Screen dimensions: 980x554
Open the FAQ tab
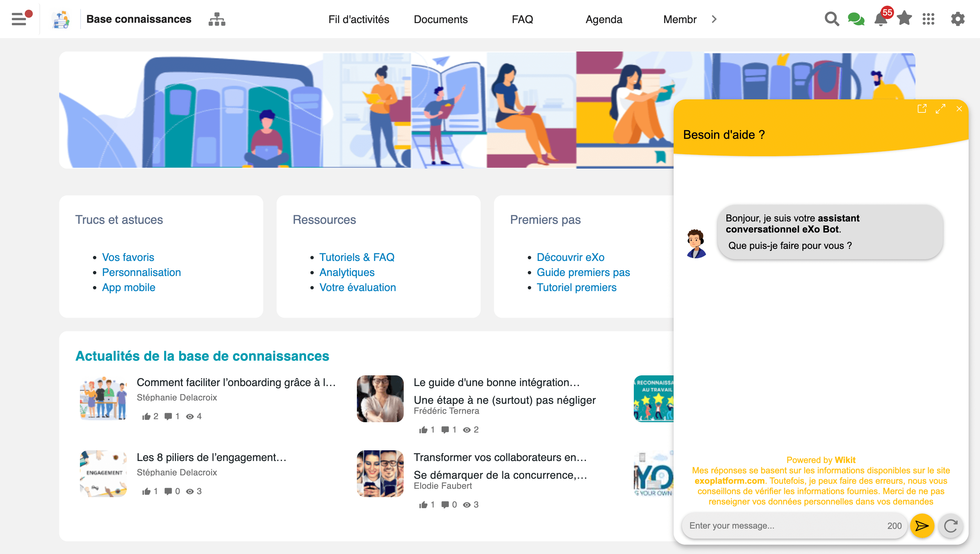[522, 19]
